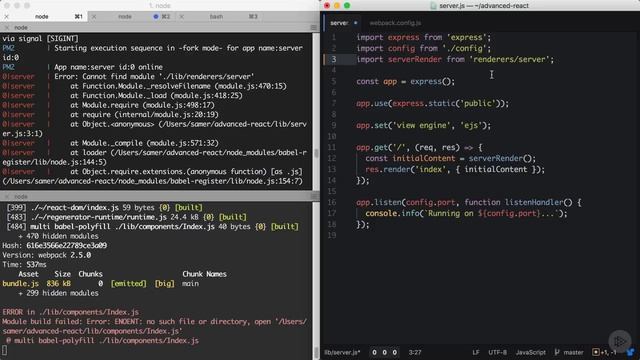
Task: Click 'ERROR in ./lib/components/Index.js' line
Action: (71, 312)
